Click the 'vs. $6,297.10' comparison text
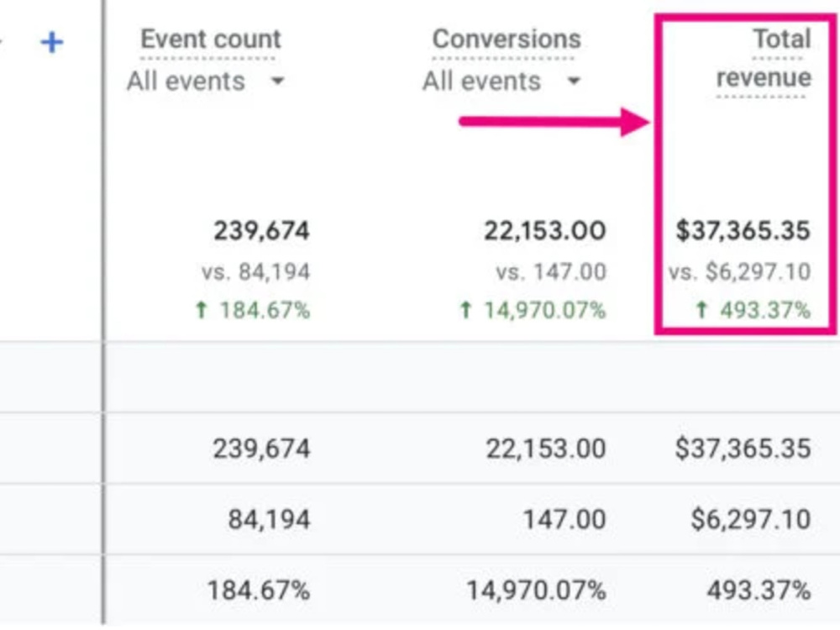The height and width of the screenshot is (630, 840). [739, 272]
